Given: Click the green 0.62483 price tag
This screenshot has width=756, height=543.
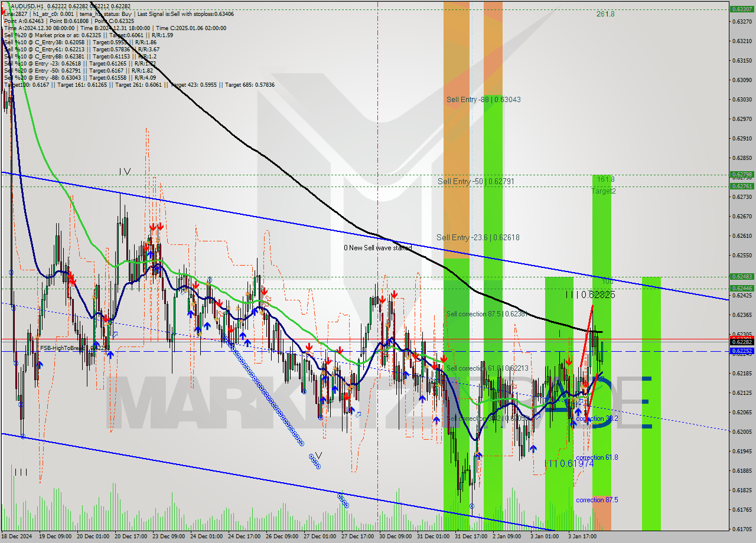Looking at the screenshot, I should pos(741,276).
